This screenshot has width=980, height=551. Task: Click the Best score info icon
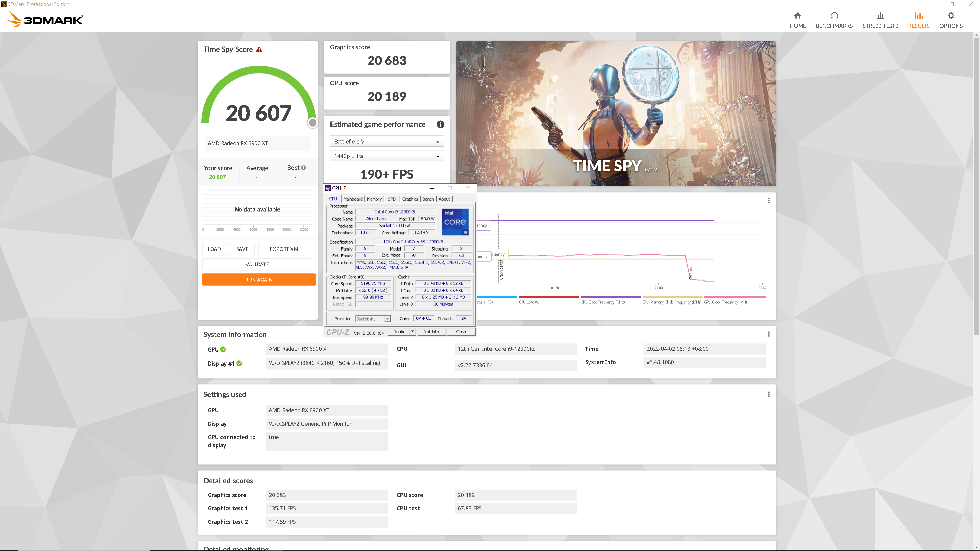(304, 168)
